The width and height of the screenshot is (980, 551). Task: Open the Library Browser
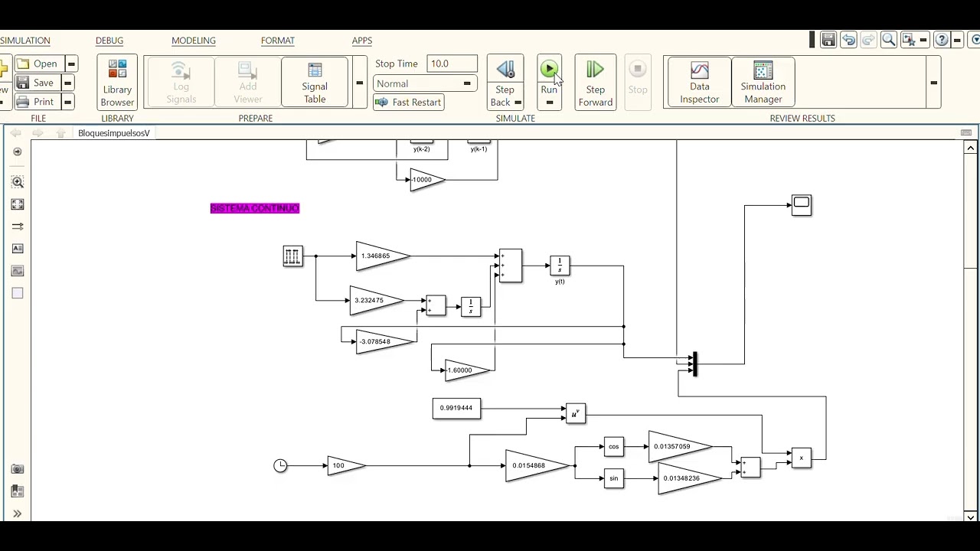pos(117,83)
